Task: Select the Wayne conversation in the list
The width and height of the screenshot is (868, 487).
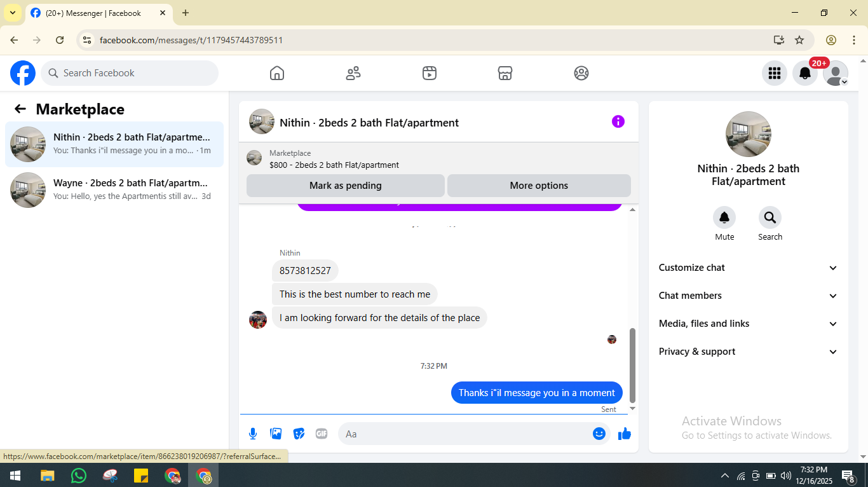Action: (114, 190)
